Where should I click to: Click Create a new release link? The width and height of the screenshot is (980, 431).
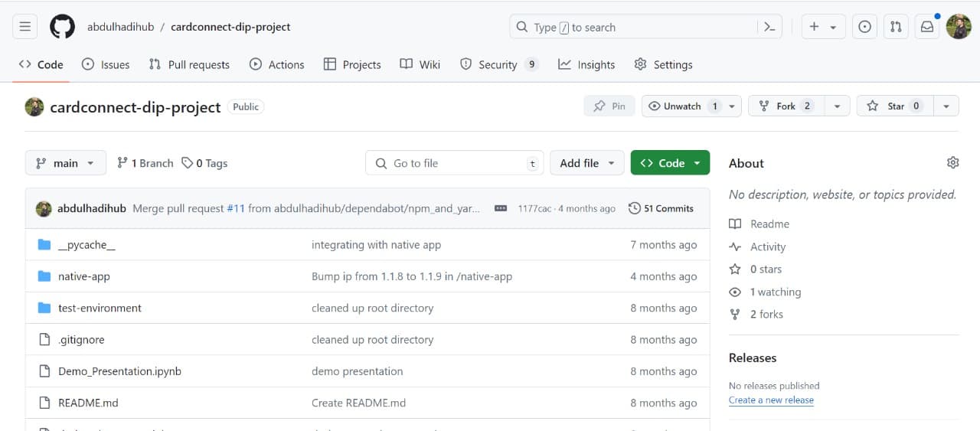(x=771, y=400)
